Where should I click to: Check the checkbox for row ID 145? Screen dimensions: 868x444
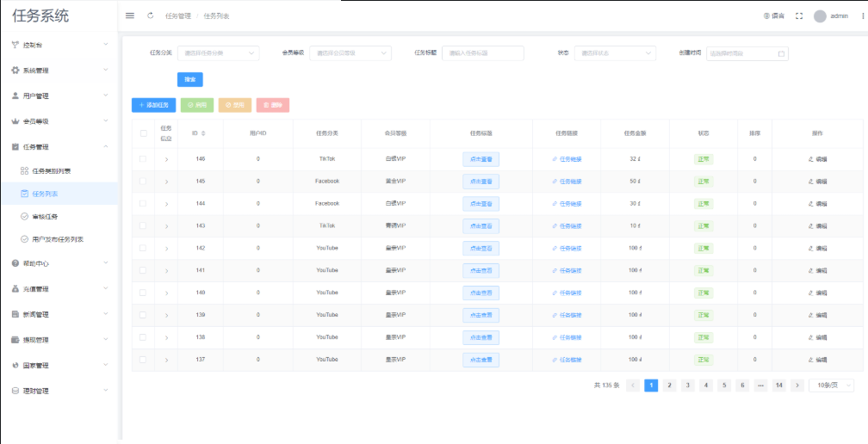[143, 181]
